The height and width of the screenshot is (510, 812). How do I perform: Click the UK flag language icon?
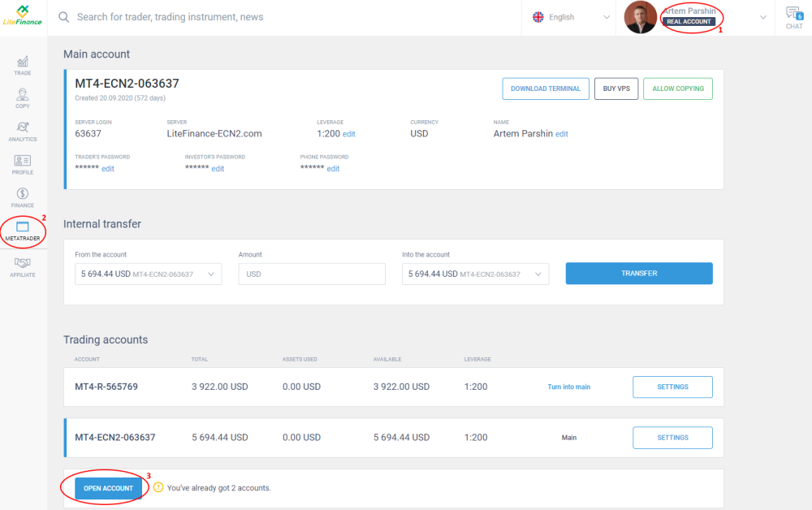(538, 17)
